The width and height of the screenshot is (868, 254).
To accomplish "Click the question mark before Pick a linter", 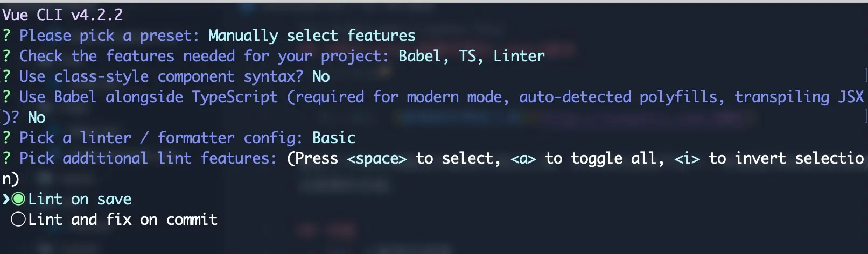I will [x=6, y=138].
